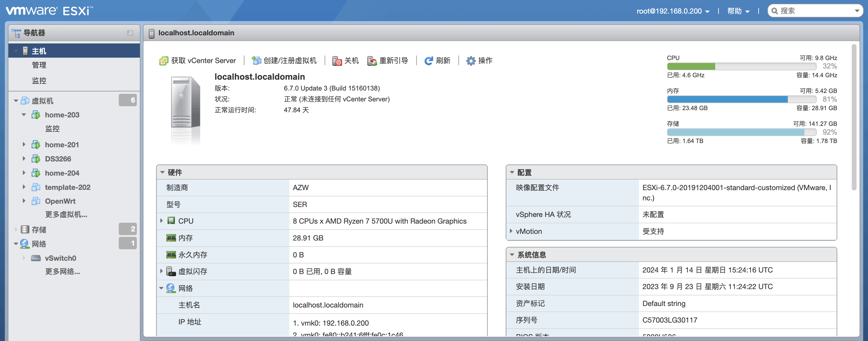Click the home-204 VM icon
Viewport: 868px width, 341px height.
click(x=36, y=173)
